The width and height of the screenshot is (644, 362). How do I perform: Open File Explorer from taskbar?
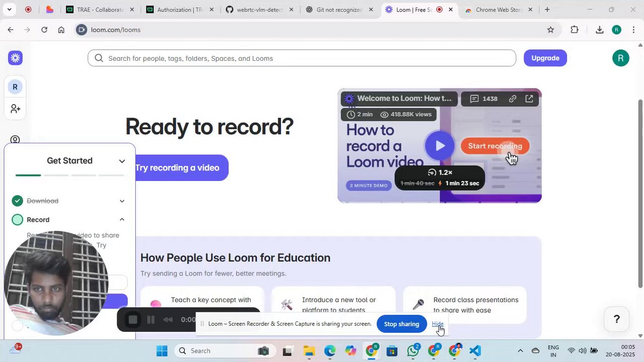pos(309,351)
